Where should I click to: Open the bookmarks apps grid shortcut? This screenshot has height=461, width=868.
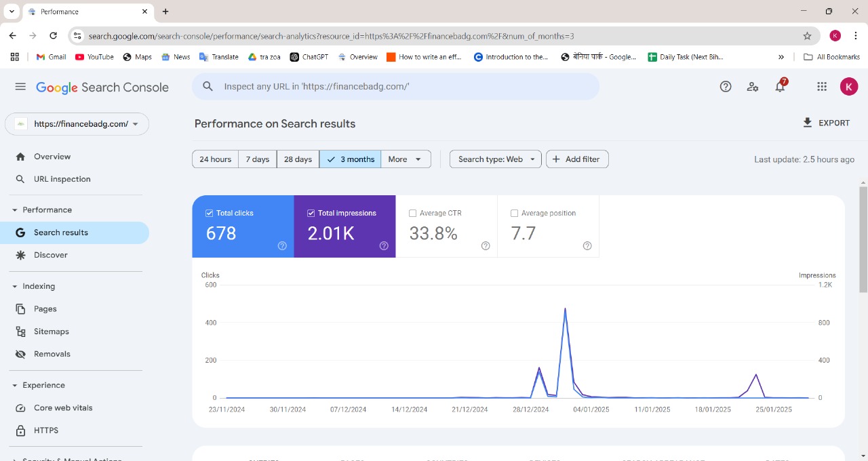[15, 57]
